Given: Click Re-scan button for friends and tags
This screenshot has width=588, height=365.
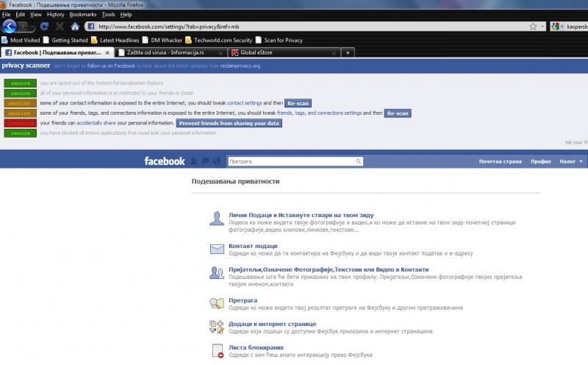Looking at the screenshot, I should 398,113.
